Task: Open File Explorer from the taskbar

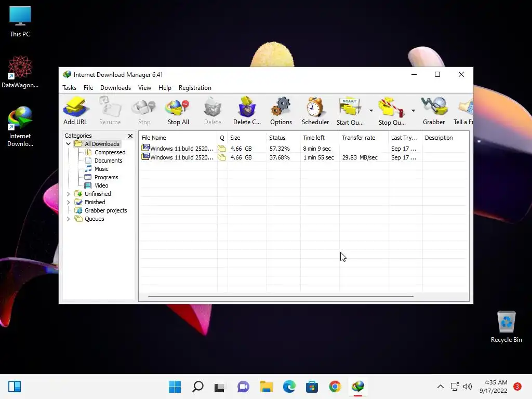Action: pos(267,387)
